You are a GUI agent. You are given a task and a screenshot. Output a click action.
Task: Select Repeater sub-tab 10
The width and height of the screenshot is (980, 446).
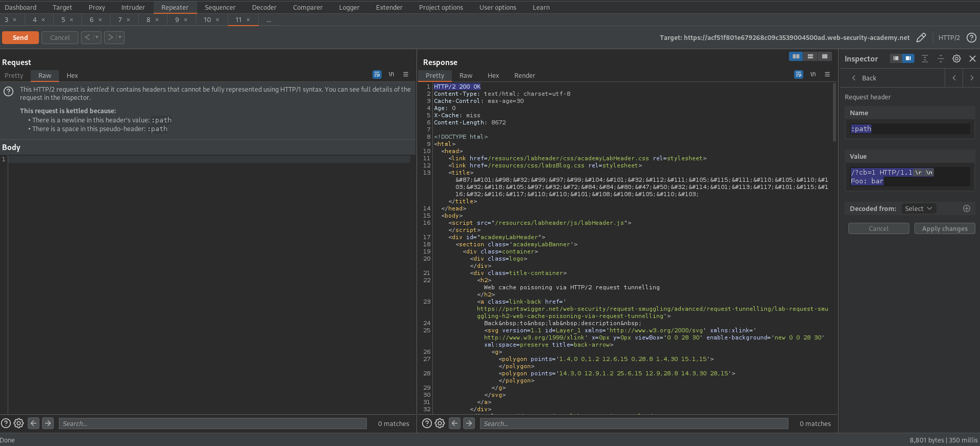point(207,19)
